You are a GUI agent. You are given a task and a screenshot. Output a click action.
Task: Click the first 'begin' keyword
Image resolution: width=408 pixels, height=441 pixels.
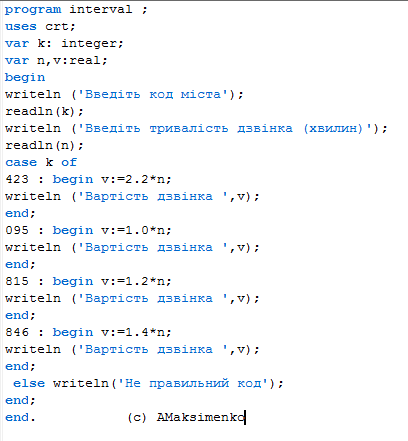pos(25,77)
